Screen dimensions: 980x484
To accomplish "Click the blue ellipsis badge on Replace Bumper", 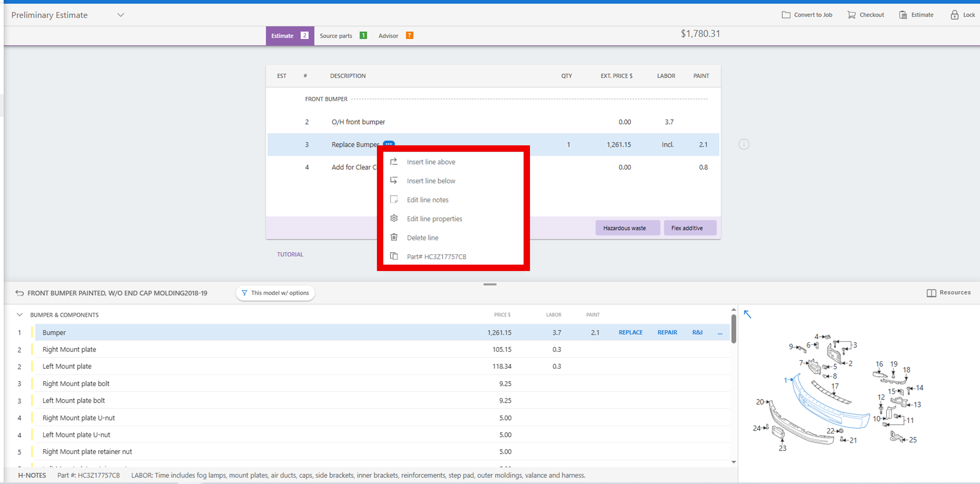I will [x=389, y=144].
